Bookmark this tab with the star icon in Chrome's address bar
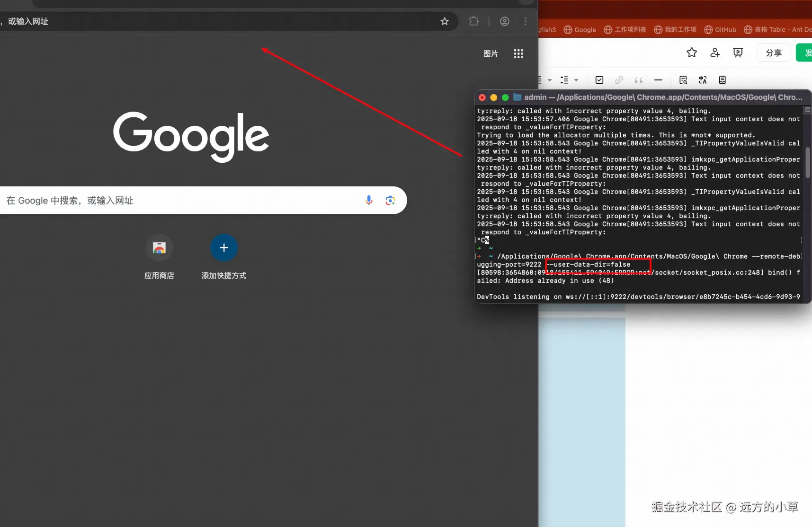 tap(444, 21)
